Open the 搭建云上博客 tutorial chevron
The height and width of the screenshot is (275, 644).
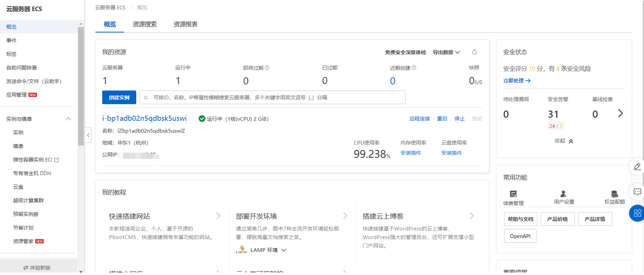pyautogui.click(x=472, y=216)
